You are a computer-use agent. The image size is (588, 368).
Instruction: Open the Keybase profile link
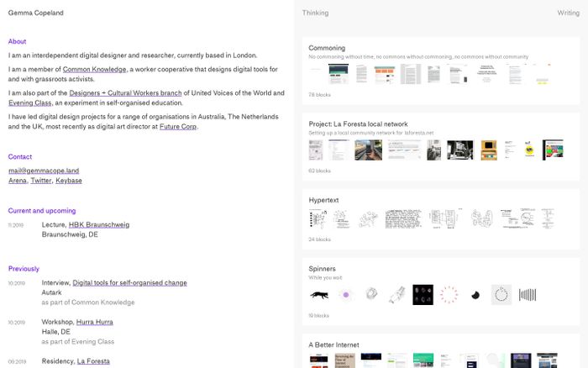69,181
